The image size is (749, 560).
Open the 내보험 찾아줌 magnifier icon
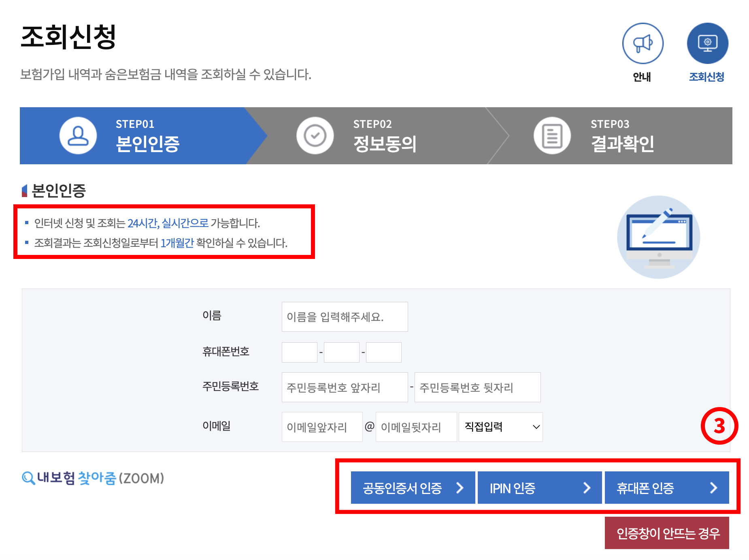(28, 478)
